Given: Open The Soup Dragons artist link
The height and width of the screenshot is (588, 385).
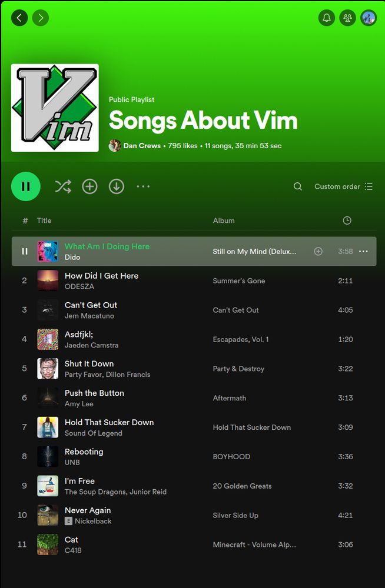Looking at the screenshot, I should [x=95, y=492].
